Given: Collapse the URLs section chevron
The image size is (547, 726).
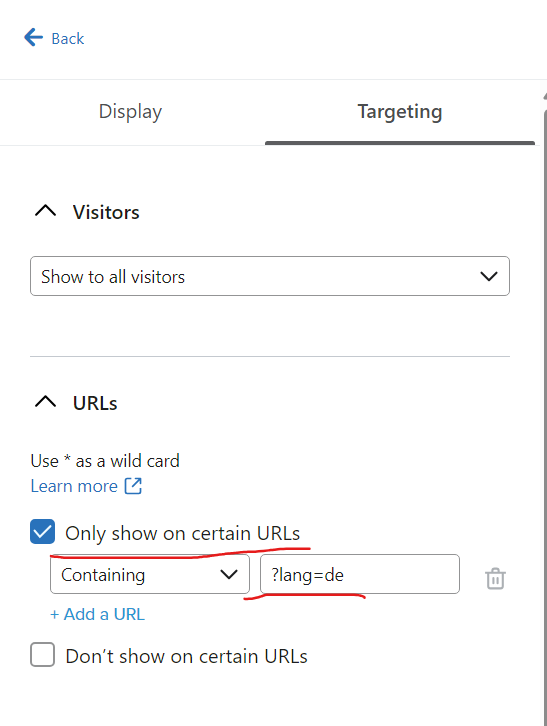Looking at the screenshot, I should click(x=45, y=402).
